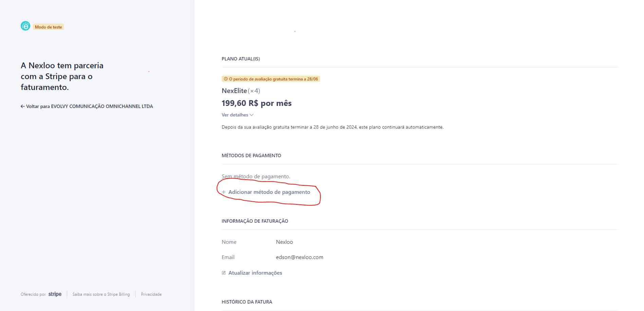Image resolution: width=644 pixels, height=311 pixels.
Task: Click the plus icon to add payment method
Action: (x=224, y=192)
